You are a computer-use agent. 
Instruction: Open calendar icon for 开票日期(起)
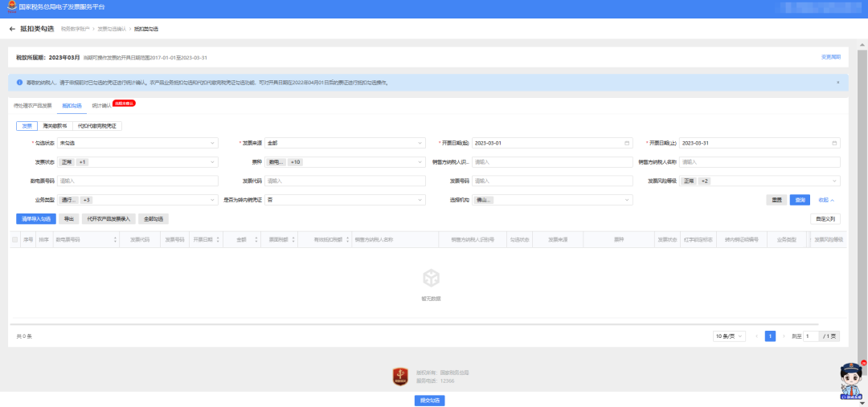pyautogui.click(x=627, y=143)
